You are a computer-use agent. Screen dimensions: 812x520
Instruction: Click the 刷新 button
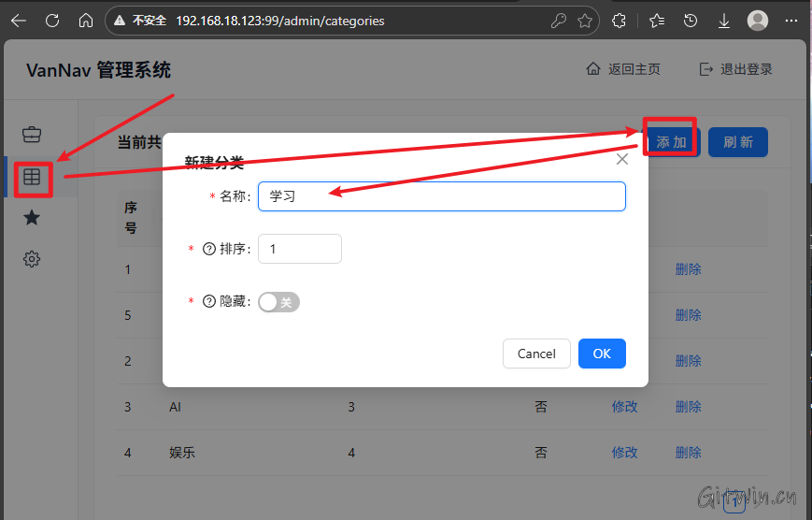737,142
